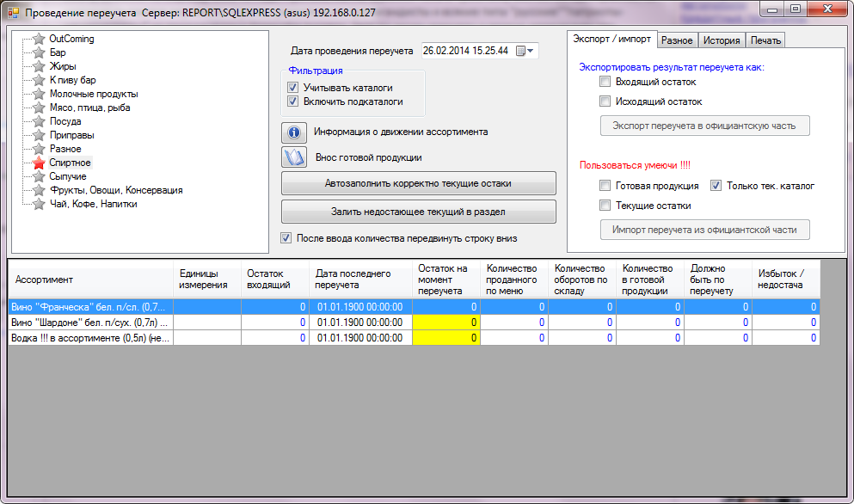The width and height of the screenshot is (854, 504).
Task: Click Экспорт переучета в официантскую часть button
Action: pyautogui.click(x=704, y=126)
